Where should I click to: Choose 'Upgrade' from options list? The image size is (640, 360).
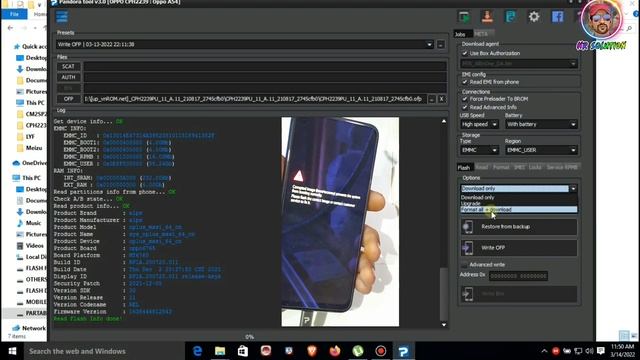(x=519, y=203)
